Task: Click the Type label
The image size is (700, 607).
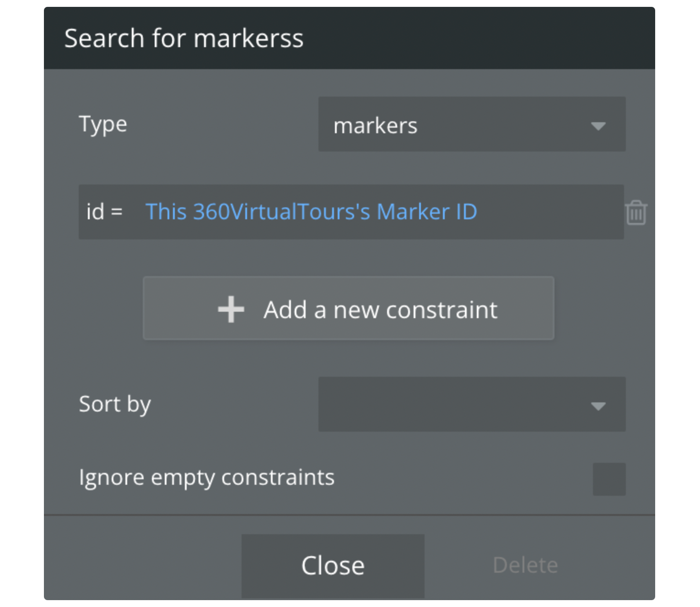Action: point(103,125)
